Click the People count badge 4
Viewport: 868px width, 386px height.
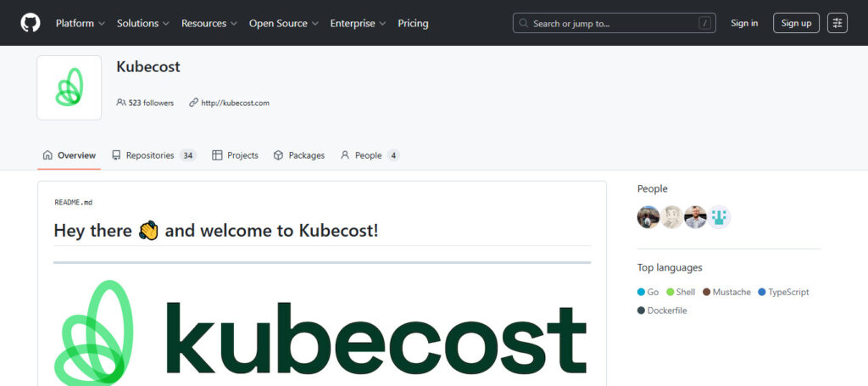[x=393, y=155]
